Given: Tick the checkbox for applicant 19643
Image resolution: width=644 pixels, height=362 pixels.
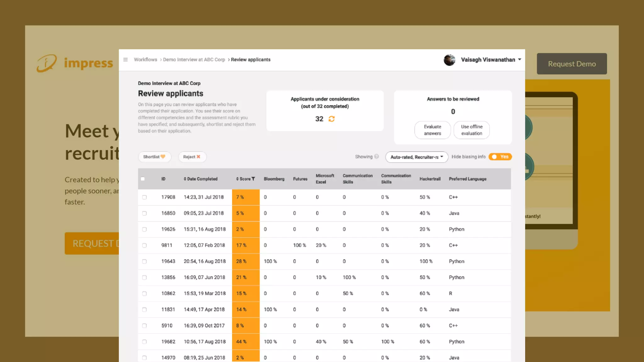Looking at the screenshot, I should 144,261.
